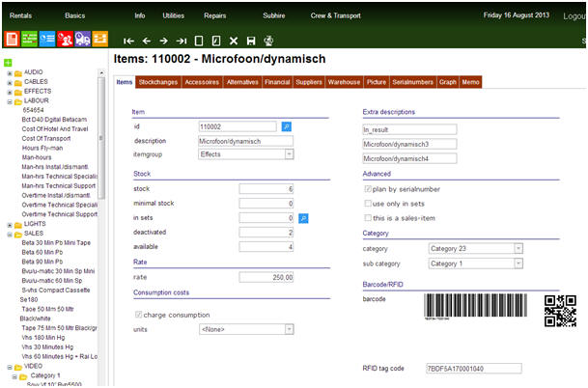Viewport: 588px width, 388px height.
Task: Select Cost Of Transport tree item
Action: (46, 138)
